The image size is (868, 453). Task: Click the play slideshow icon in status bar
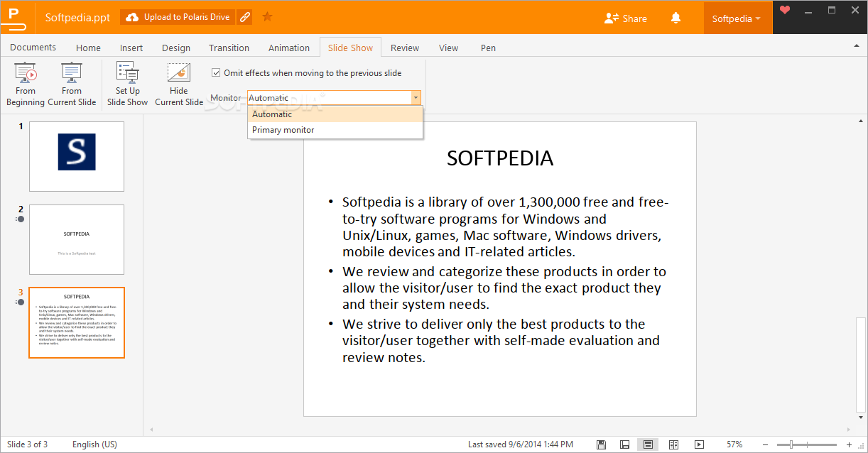click(699, 444)
